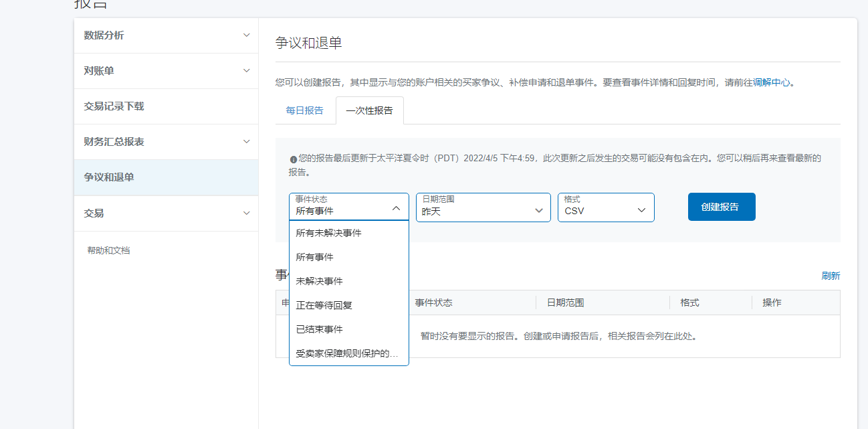Open the 调解中心 link
Screen dimensions: 868x429
click(x=773, y=82)
